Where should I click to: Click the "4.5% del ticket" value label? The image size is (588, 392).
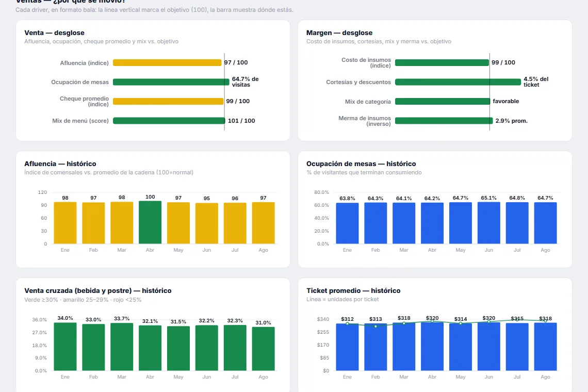click(x=536, y=82)
